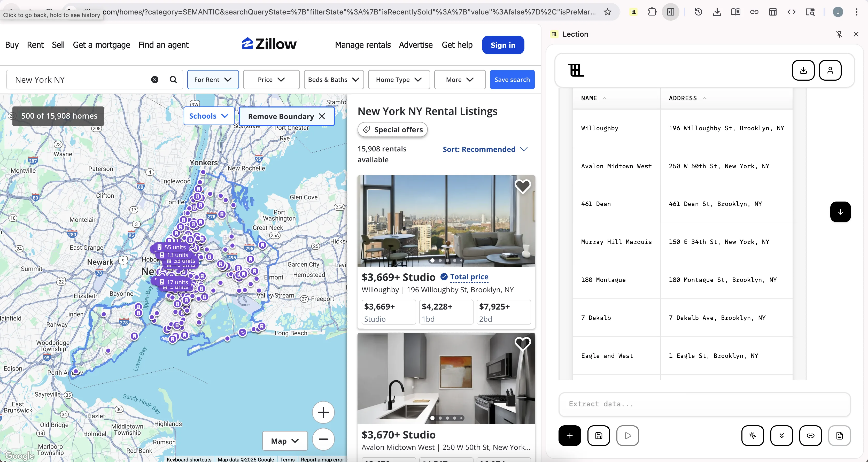Screen dimensions: 868x462
Task: Click the bookmark star in the address bar
Action: pyautogui.click(x=608, y=12)
